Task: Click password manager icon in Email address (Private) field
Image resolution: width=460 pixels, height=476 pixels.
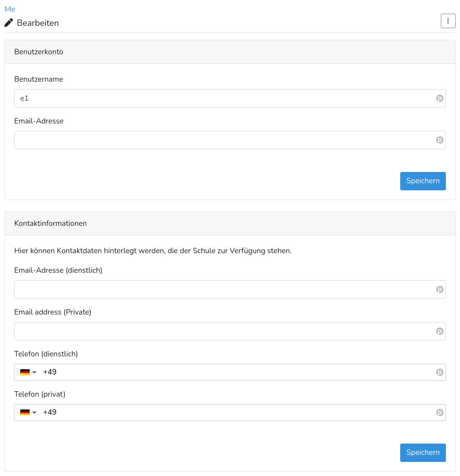Action: (x=440, y=331)
